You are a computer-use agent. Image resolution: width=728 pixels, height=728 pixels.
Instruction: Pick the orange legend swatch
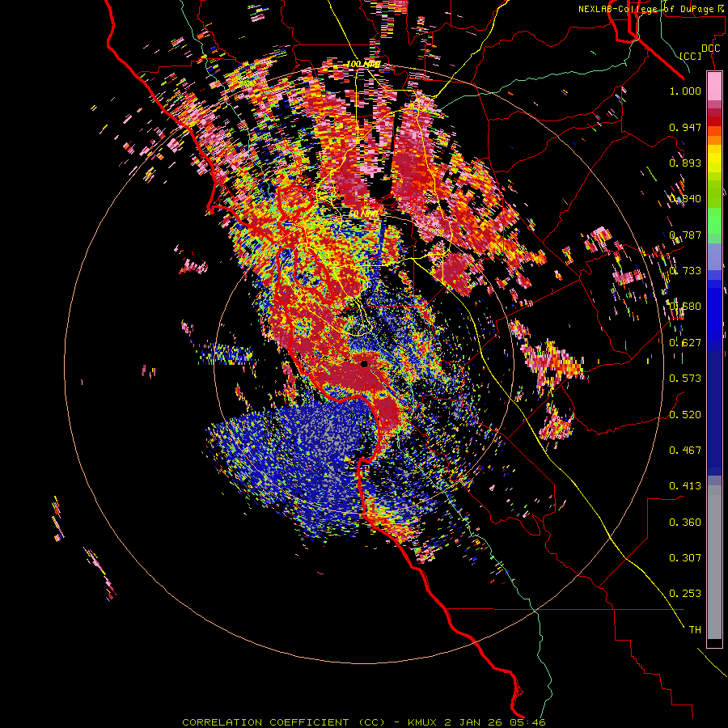(x=714, y=140)
